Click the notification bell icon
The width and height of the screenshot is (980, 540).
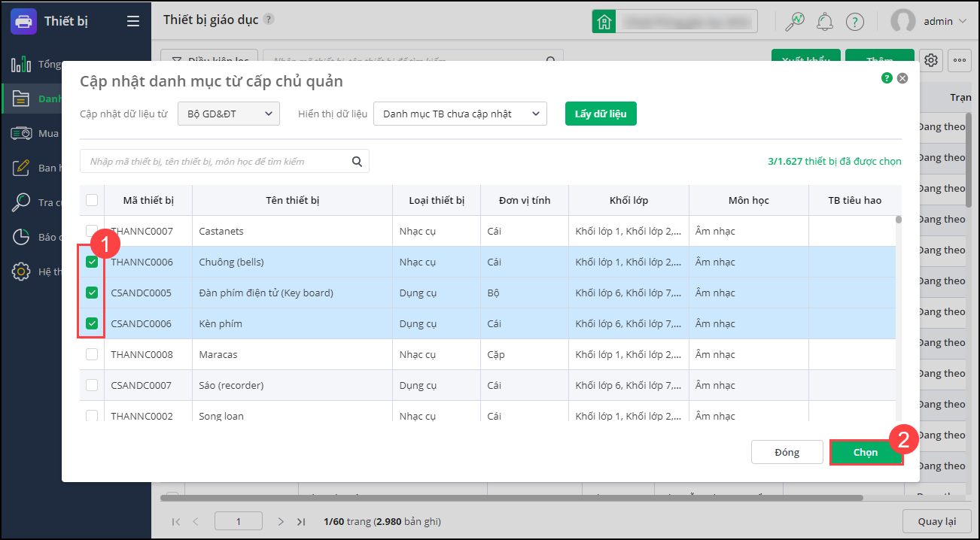coord(825,22)
